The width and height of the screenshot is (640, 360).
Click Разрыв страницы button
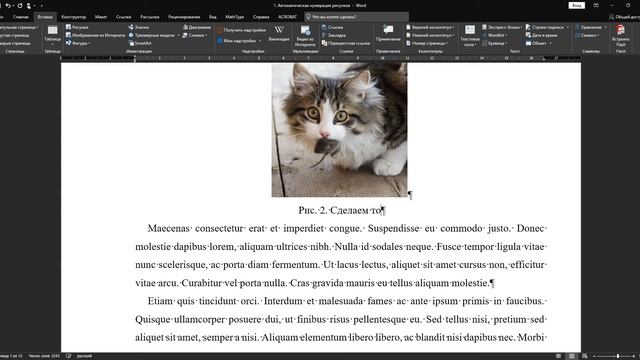pos(16,43)
